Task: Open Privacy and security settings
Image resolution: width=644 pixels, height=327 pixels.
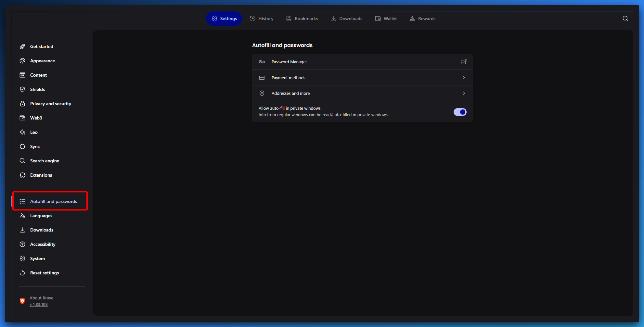Action: click(50, 104)
